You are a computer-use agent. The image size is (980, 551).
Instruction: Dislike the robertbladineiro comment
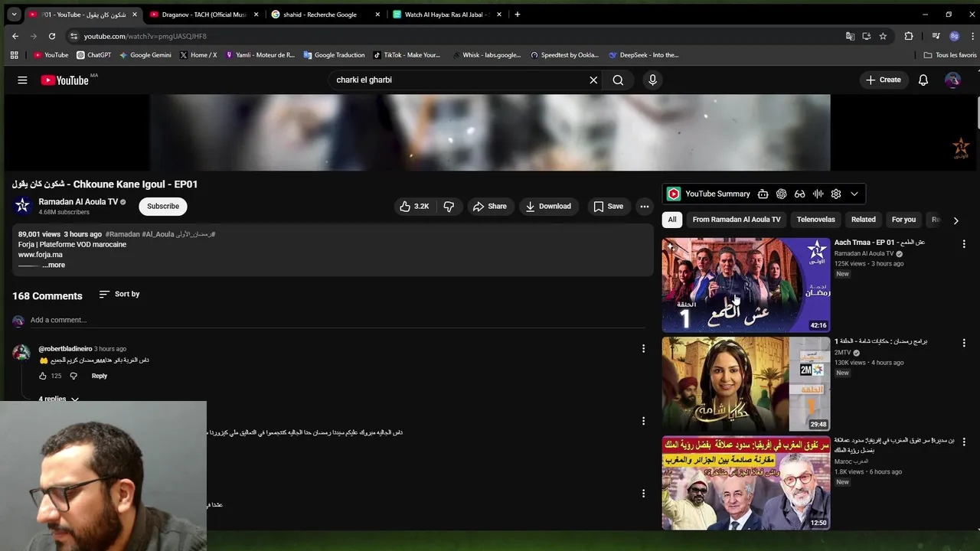pos(73,376)
